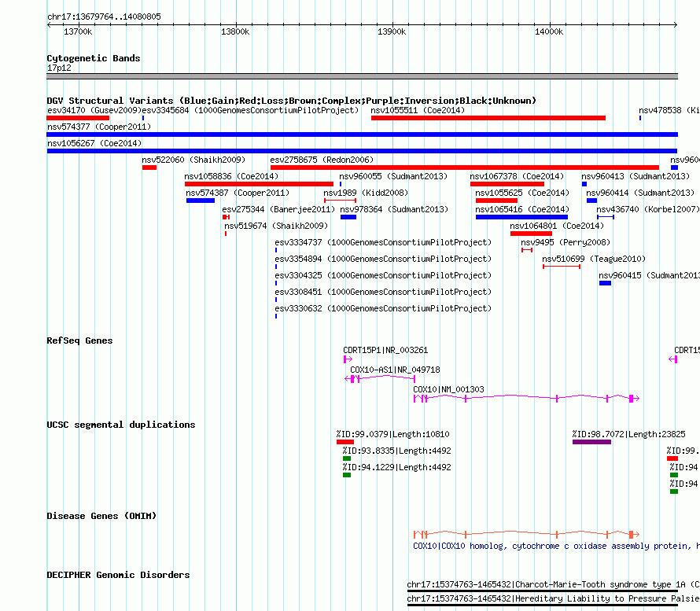Select the nsv1056267 (Coe2014) label
This screenshot has height=611, width=700.
click(94, 143)
